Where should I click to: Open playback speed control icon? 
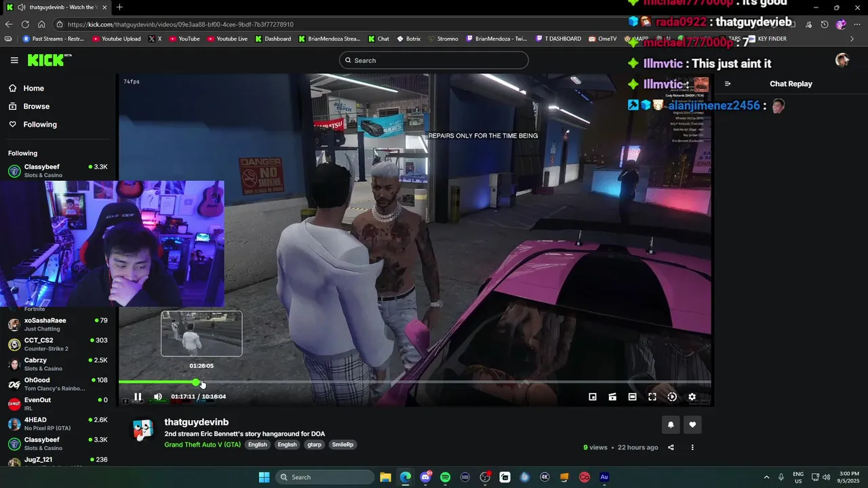tap(672, 397)
